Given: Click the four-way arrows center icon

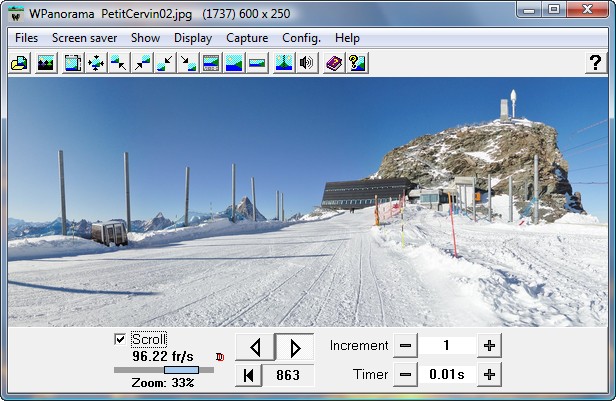Looking at the screenshot, I should 96,63.
